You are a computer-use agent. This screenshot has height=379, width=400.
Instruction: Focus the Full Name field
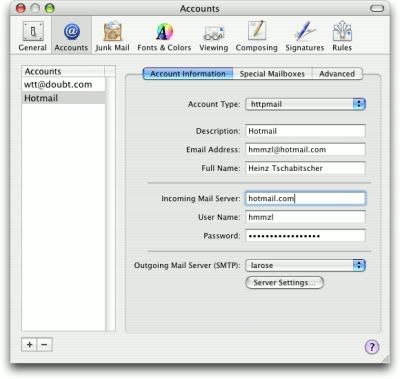click(306, 168)
